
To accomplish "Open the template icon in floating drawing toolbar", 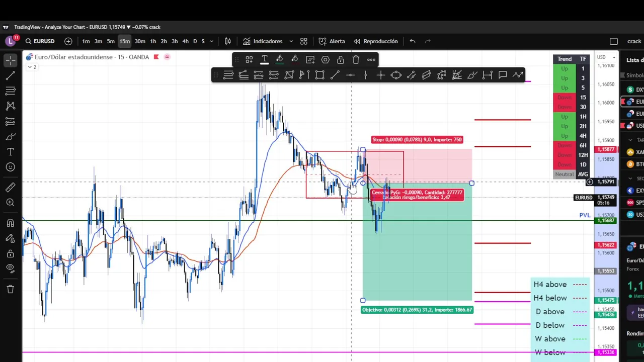I will (249, 60).
